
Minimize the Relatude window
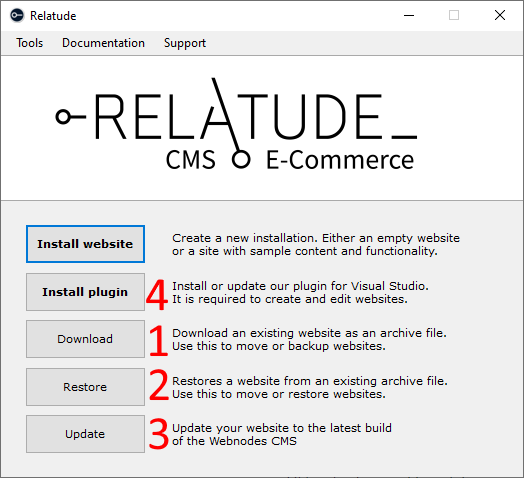coord(409,15)
